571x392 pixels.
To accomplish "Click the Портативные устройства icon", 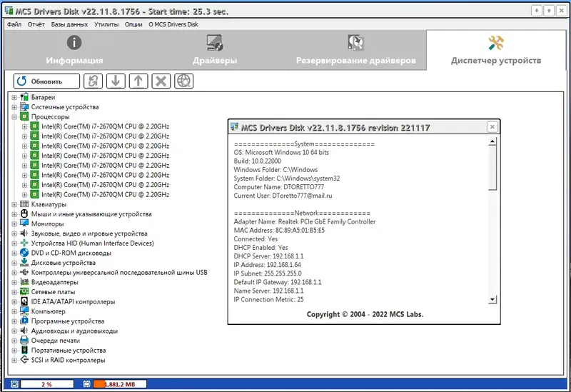I will (24, 350).
